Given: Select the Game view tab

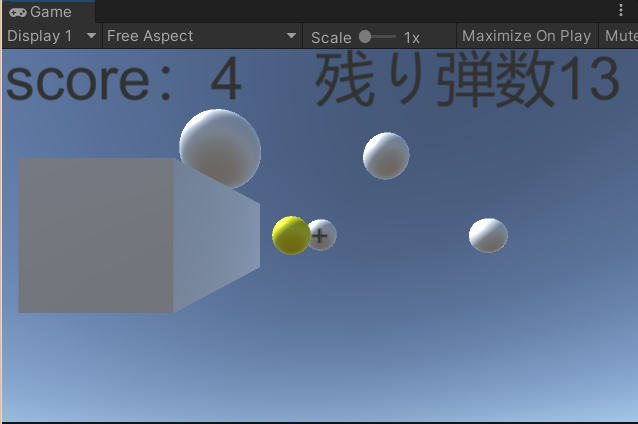Looking at the screenshot, I should (x=48, y=12).
